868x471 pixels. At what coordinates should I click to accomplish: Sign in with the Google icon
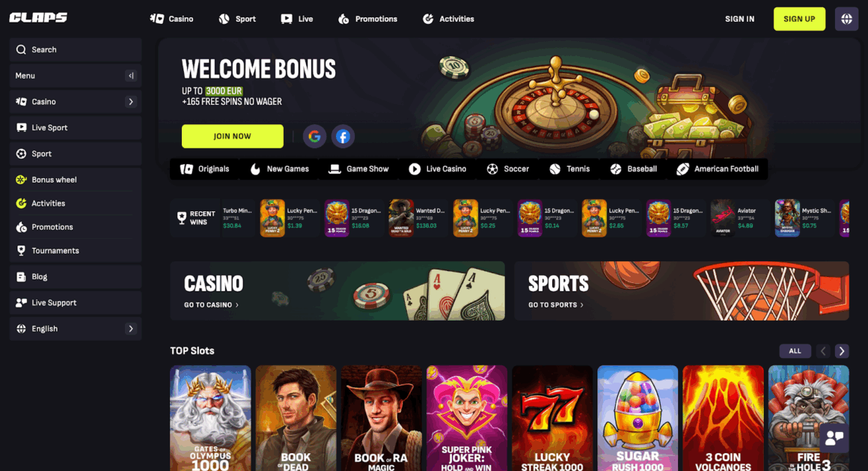pos(314,136)
